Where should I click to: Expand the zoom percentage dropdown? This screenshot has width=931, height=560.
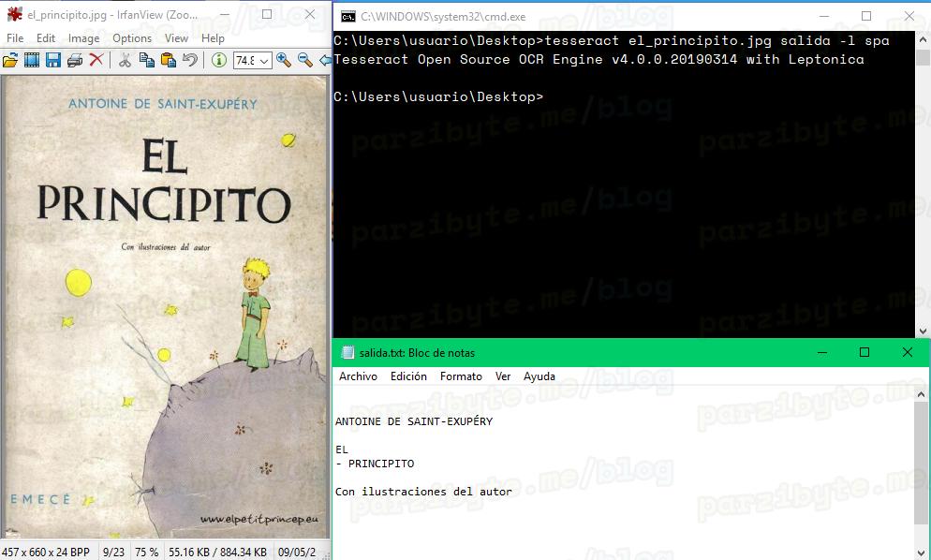(x=264, y=60)
